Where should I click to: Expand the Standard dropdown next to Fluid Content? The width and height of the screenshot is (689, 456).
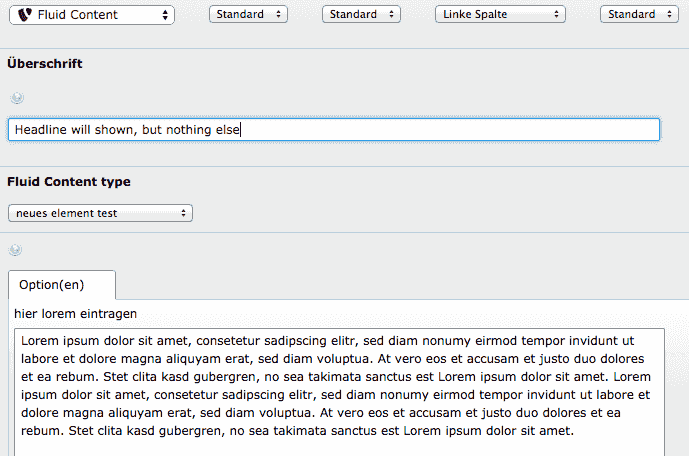tap(247, 15)
